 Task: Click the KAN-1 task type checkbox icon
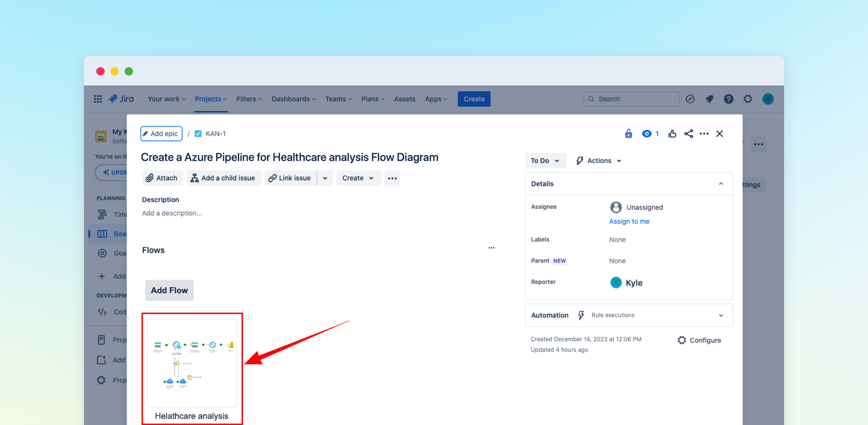click(x=198, y=134)
